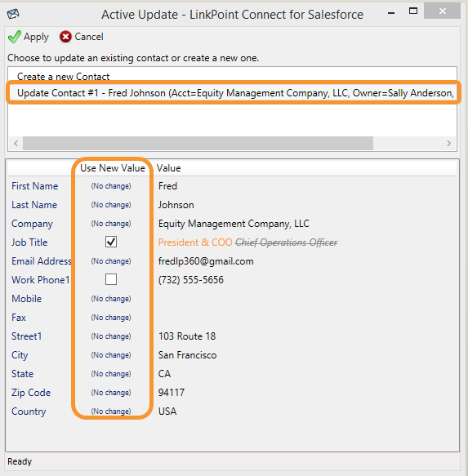Image resolution: width=468 pixels, height=476 pixels.
Task: Click the First Name field label
Action: coord(34,186)
